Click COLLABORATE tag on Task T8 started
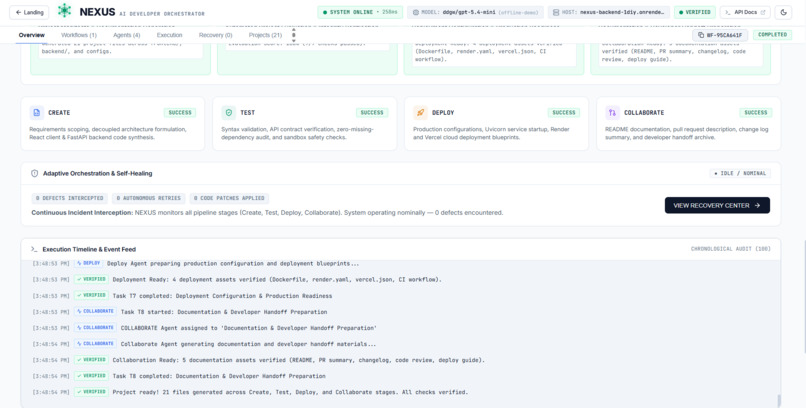The width and height of the screenshot is (806, 408). [x=95, y=311]
